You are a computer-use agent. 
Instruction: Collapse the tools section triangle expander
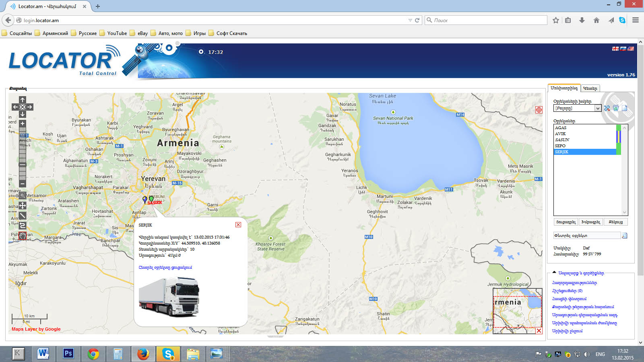(554, 272)
